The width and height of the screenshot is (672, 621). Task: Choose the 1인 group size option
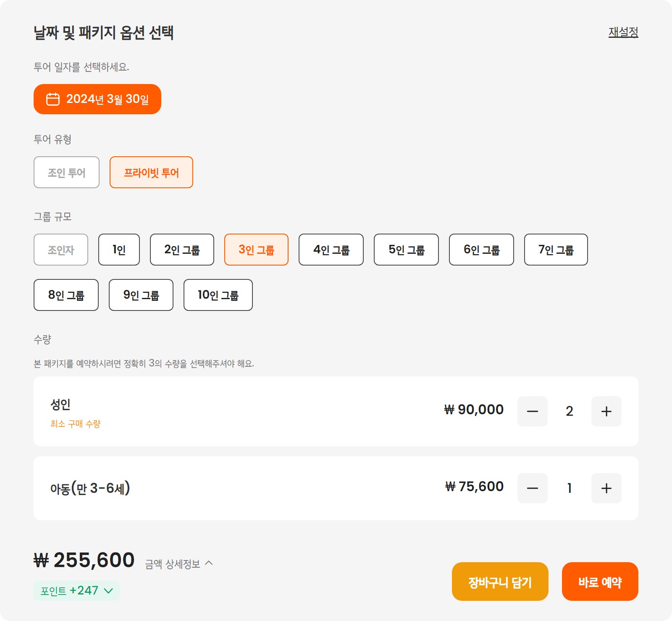tap(119, 250)
